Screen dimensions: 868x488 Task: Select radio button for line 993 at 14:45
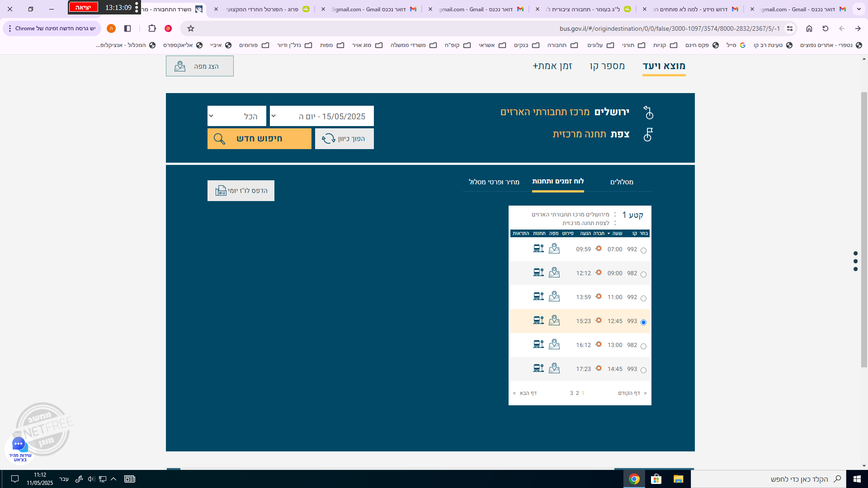point(643,370)
